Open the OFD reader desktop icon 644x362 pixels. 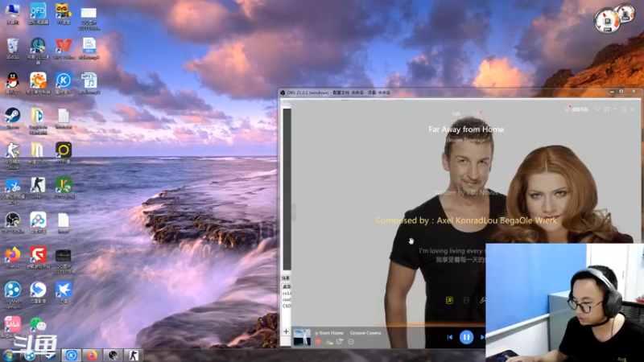[38, 13]
